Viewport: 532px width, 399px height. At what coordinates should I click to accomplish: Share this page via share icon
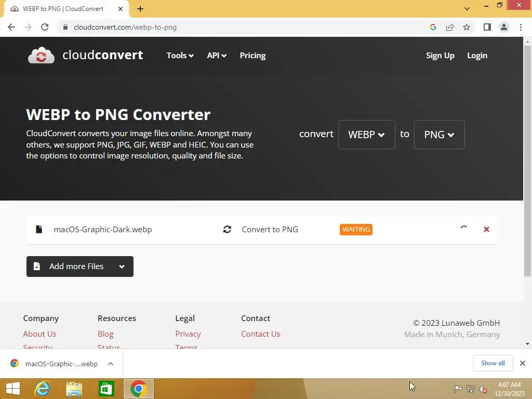coord(450,27)
